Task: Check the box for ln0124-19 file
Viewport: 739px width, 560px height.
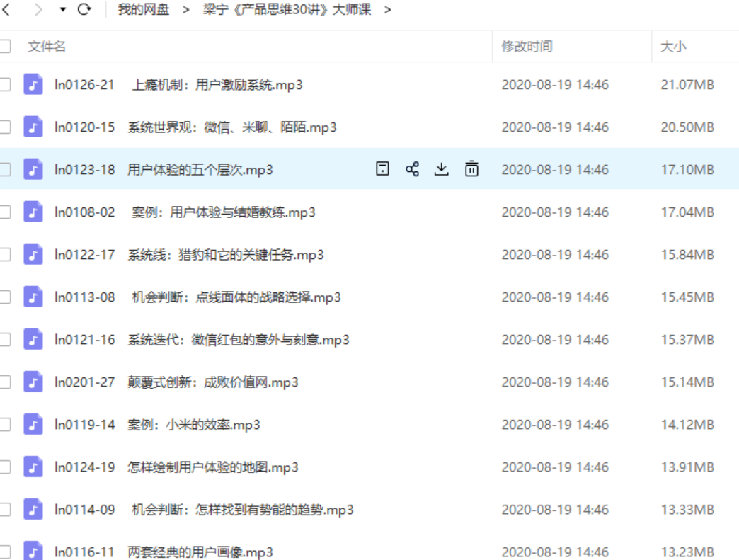Action: click(x=5, y=467)
